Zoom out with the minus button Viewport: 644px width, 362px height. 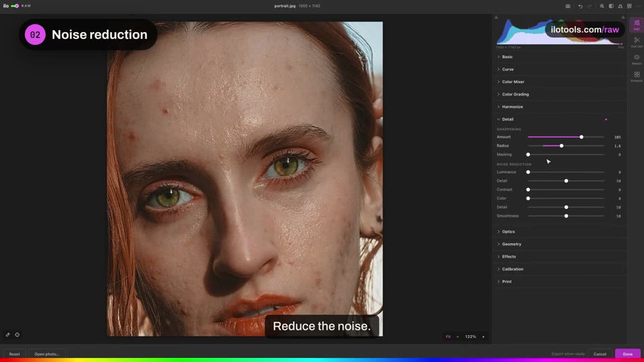click(458, 337)
